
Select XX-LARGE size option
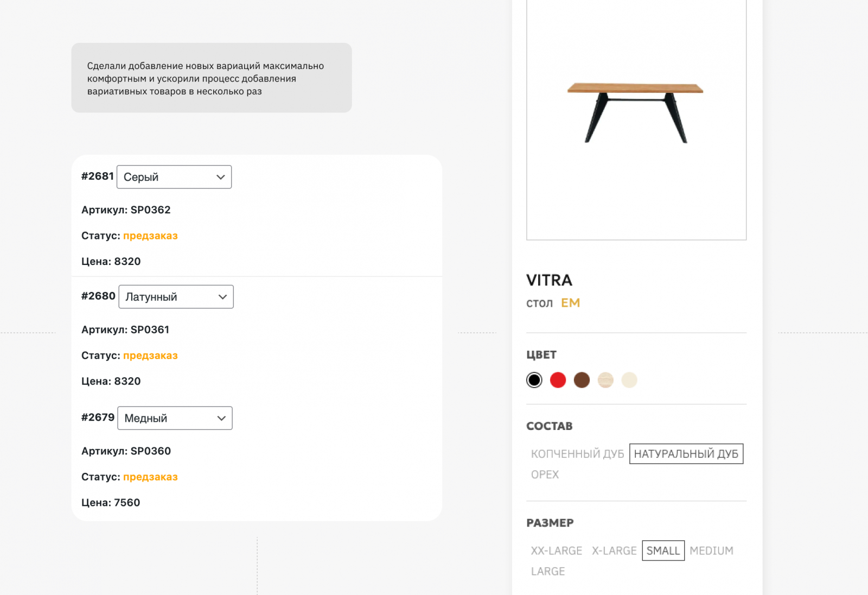pyautogui.click(x=556, y=550)
